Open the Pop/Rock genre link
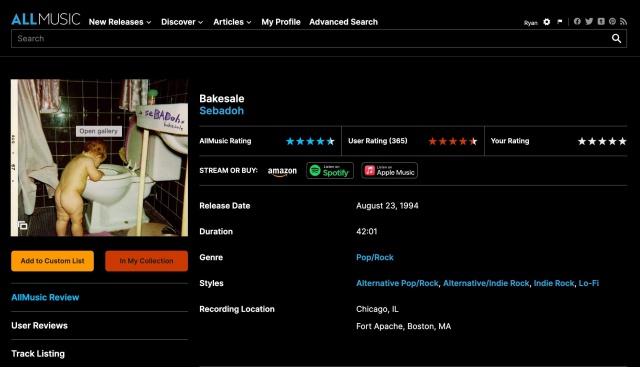640x367 pixels. point(375,258)
